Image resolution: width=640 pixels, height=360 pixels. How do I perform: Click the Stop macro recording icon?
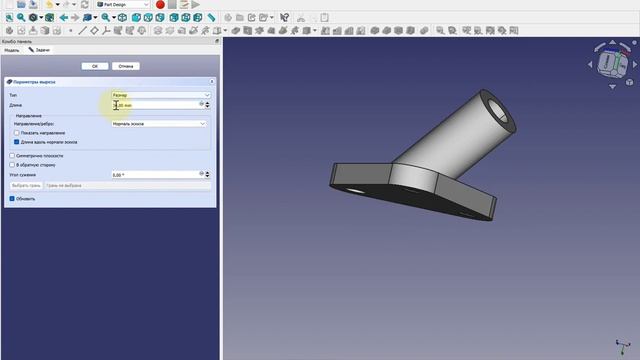coord(172,4)
